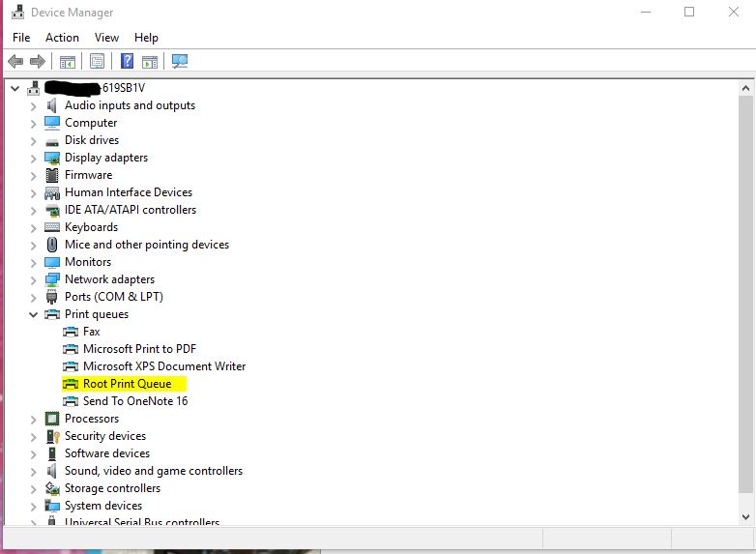
Task: Click the Storage controllers icon
Action: [52, 488]
